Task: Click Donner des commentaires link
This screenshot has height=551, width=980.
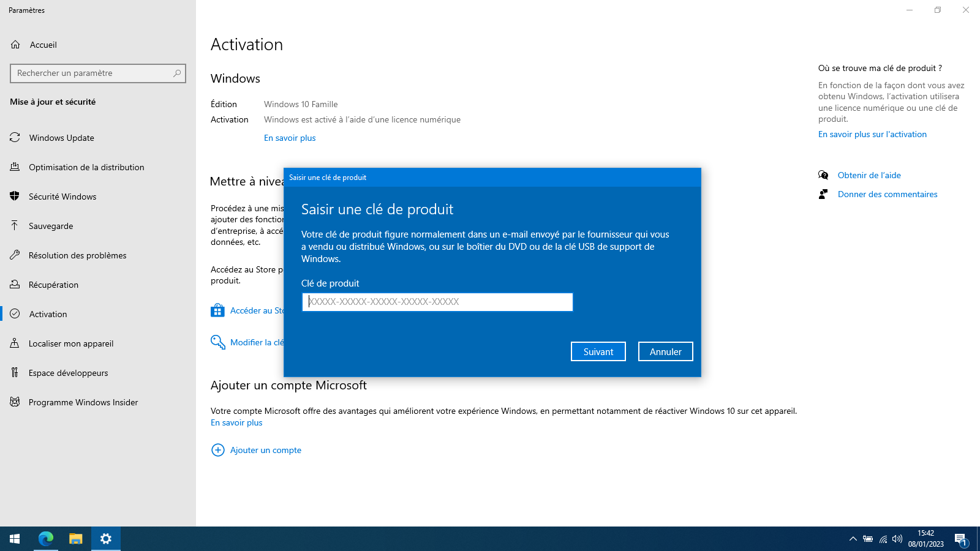Action: [x=888, y=194]
